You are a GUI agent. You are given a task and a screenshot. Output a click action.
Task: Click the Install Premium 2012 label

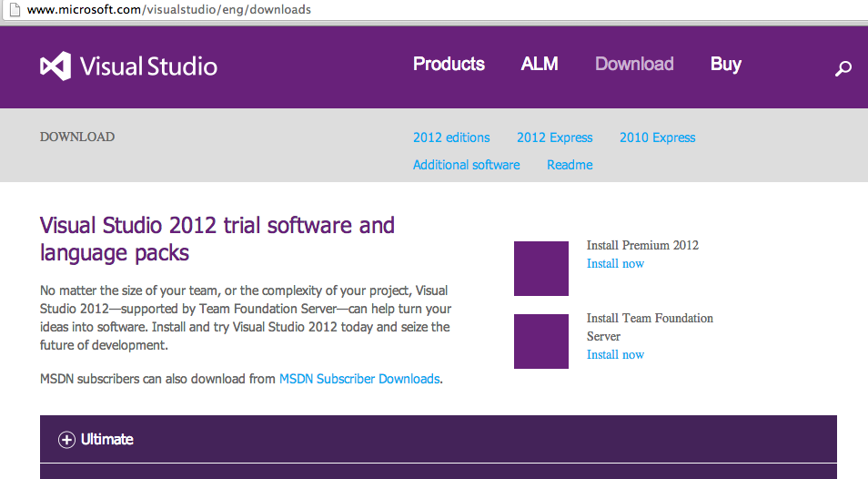(x=642, y=245)
